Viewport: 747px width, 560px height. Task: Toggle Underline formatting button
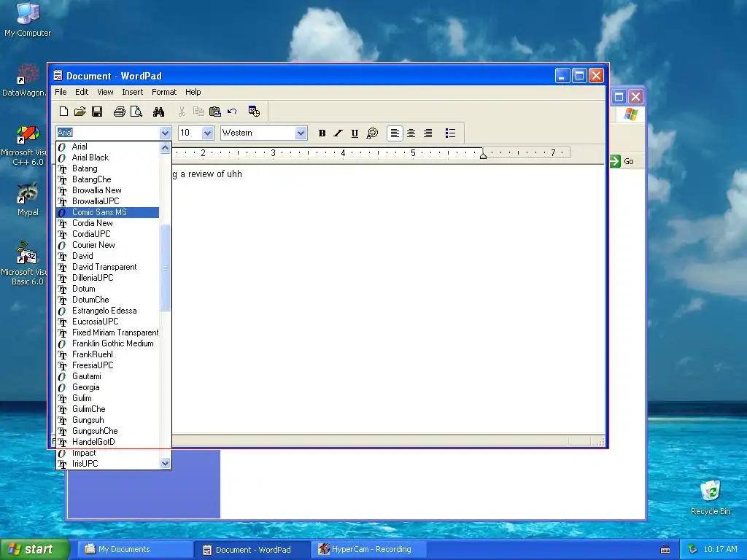pos(355,133)
